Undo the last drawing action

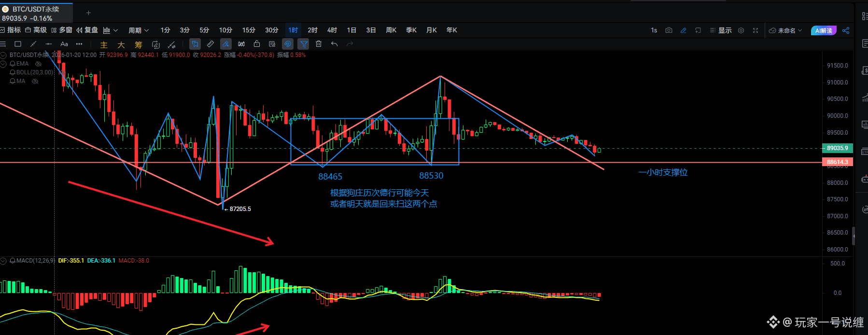[334, 44]
